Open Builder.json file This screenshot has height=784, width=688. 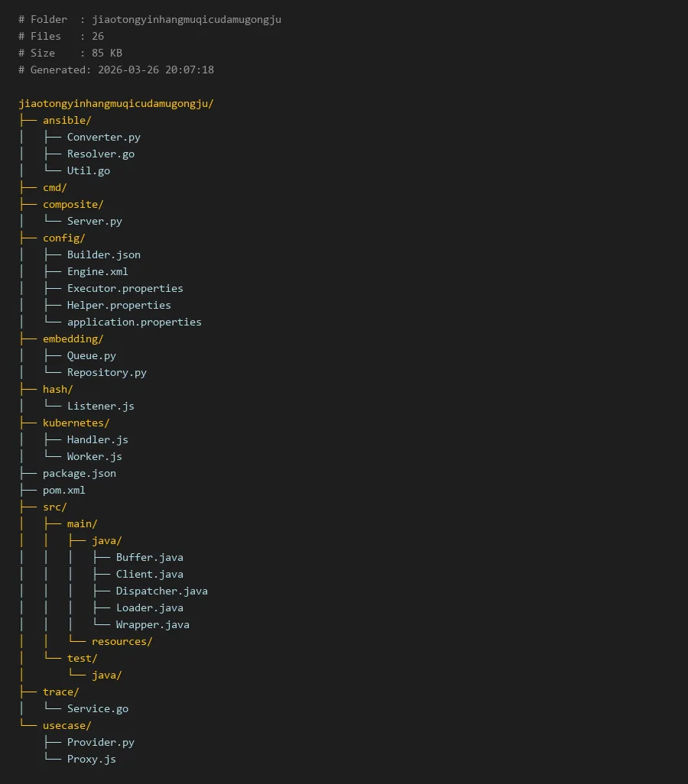(103, 254)
